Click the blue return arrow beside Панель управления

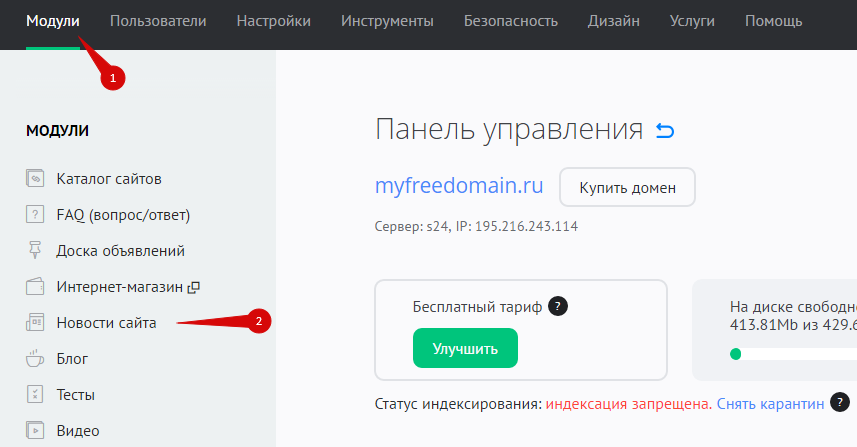tap(665, 130)
